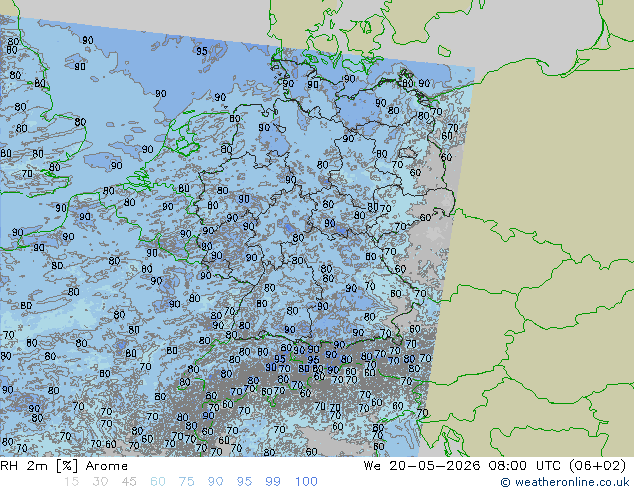Click the 'RH 2m [%]' parameter label

[39, 466]
